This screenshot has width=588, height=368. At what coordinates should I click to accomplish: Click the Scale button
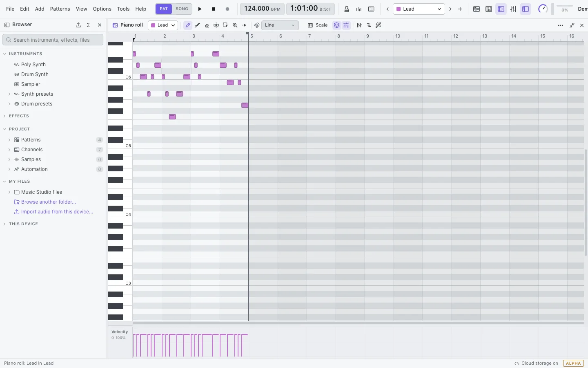pyautogui.click(x=318, y=25)
